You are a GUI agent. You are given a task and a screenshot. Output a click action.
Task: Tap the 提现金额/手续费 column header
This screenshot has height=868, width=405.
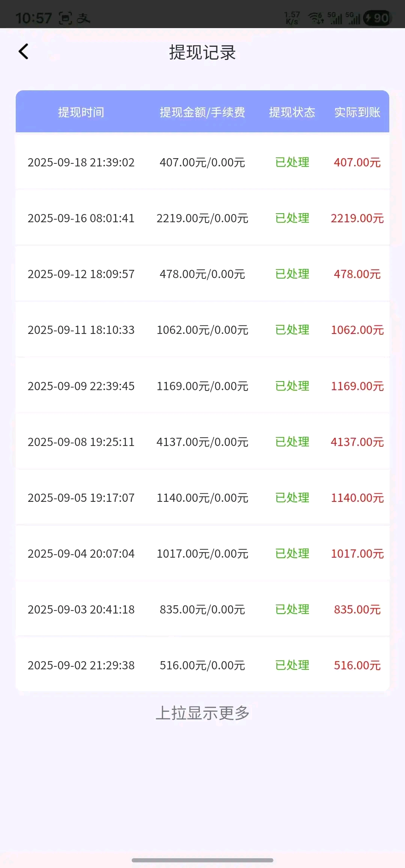click(202, 112)
